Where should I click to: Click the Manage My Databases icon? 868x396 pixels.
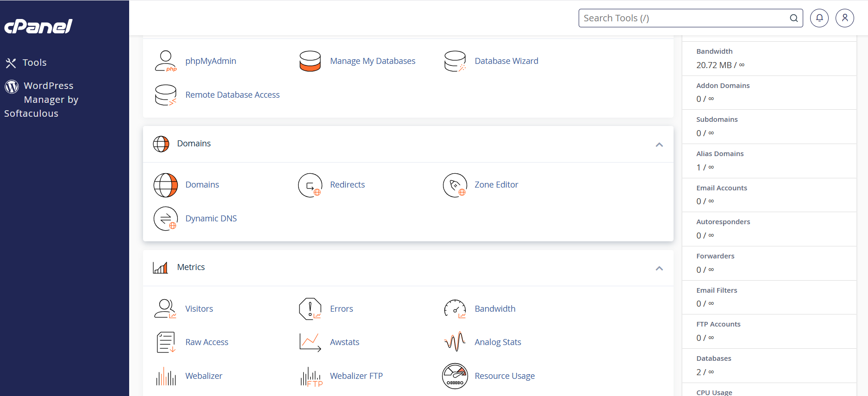click(x=310, y=61)
